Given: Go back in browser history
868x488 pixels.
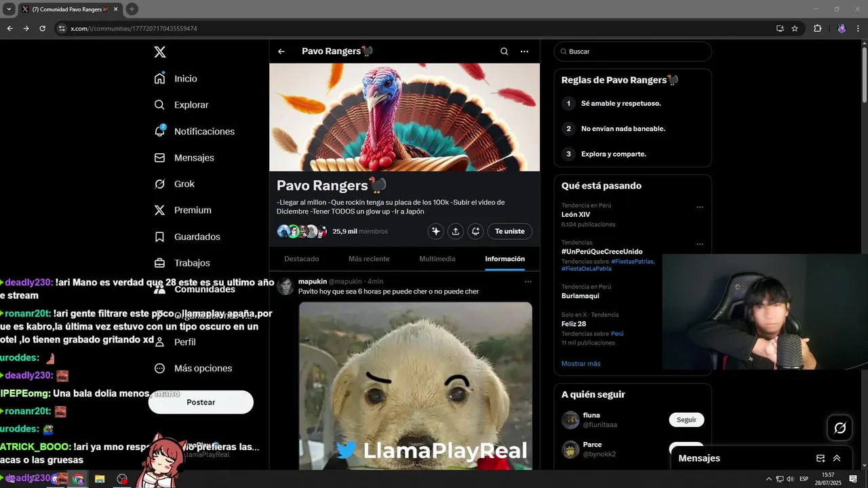Looking at the screenshot, I should (9, 28).
